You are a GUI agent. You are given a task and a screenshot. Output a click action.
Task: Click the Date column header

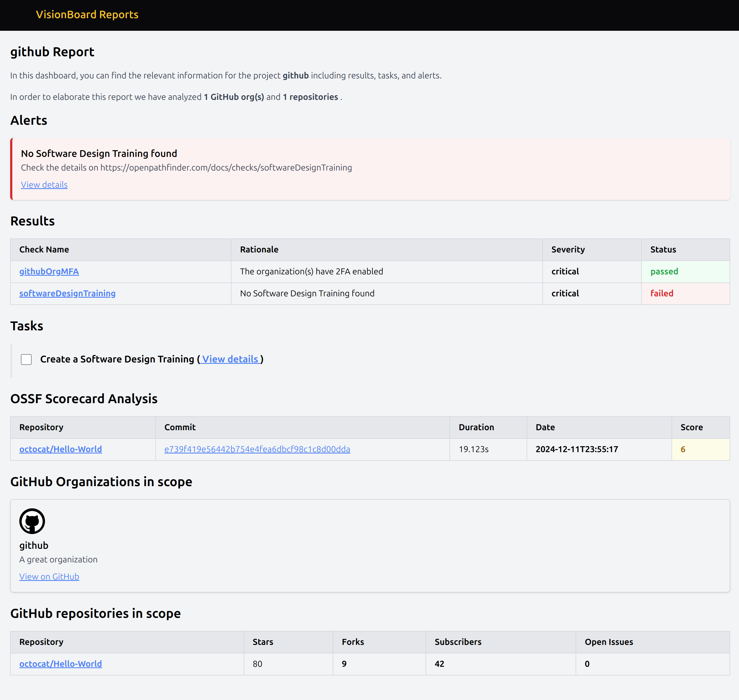click(599, 427)
